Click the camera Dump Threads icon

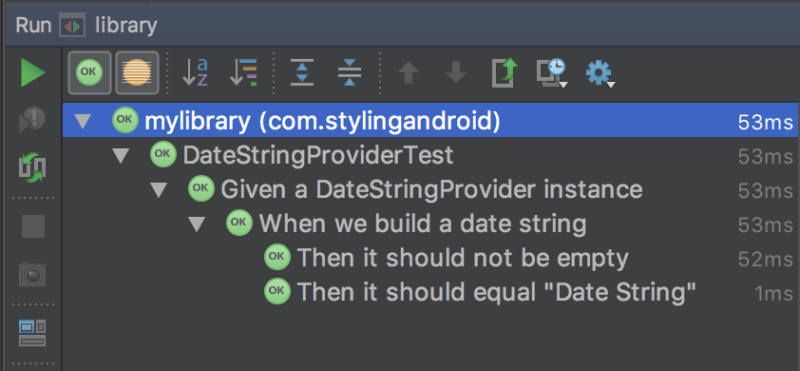tap(33, 274)
